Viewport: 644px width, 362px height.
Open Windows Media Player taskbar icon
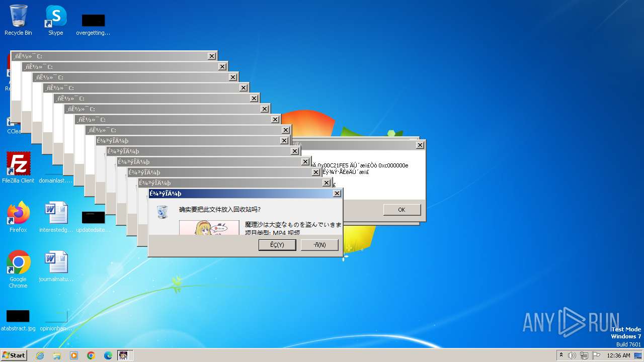[74, 355]
